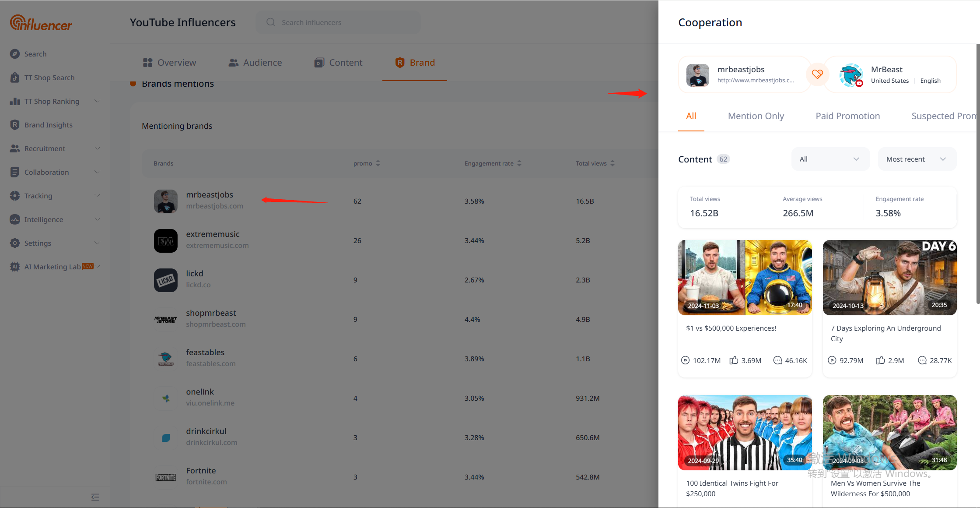
Task: Sort by Total views column arrows
Action: click(x=612, y=163)
